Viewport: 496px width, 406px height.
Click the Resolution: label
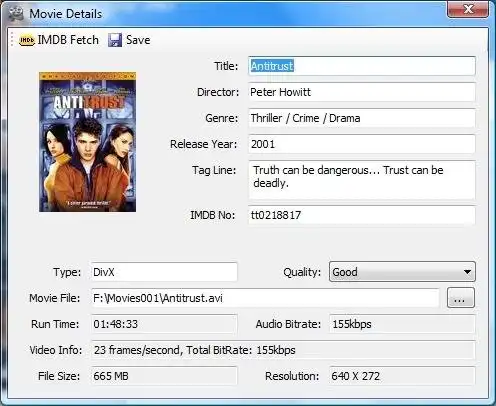[x=292, y=376]
